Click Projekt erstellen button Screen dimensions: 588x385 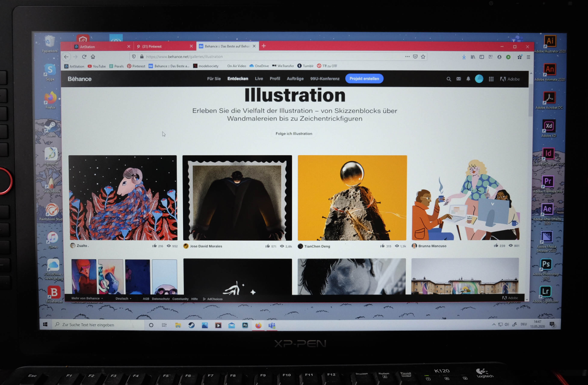tap(364, 78)
